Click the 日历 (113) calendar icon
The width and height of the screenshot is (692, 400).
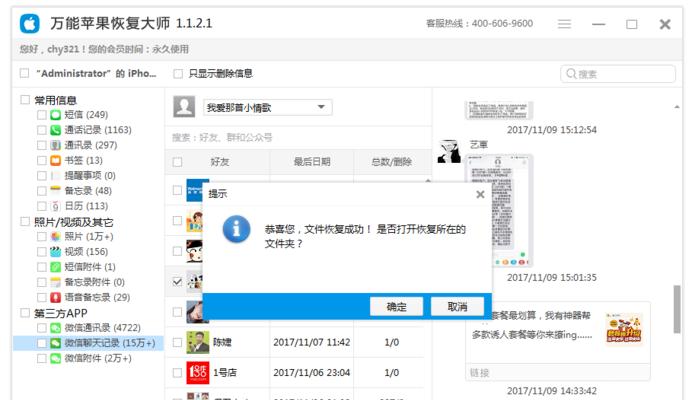coord(56,206)
